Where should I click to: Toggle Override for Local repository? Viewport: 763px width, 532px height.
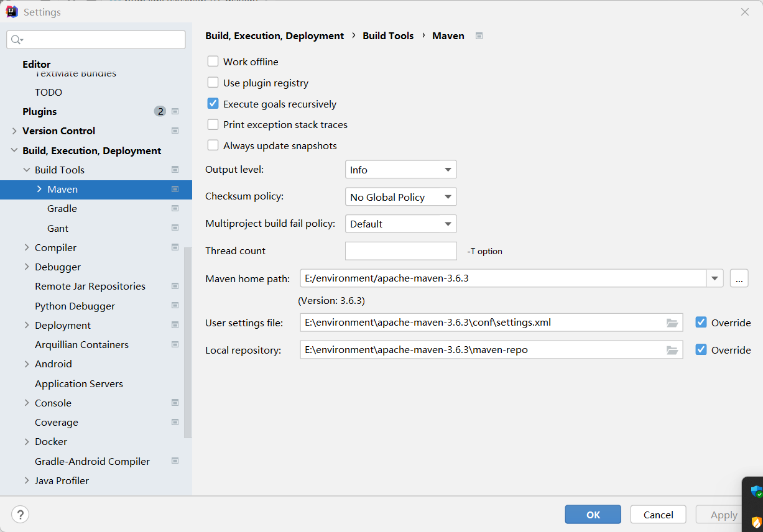tap(701, 350)
